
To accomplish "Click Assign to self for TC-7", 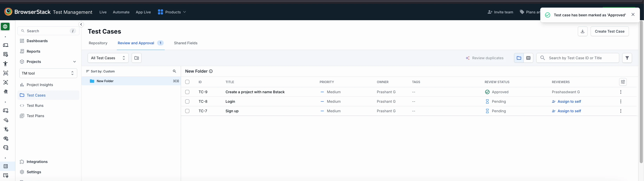I will coord(566,111).
